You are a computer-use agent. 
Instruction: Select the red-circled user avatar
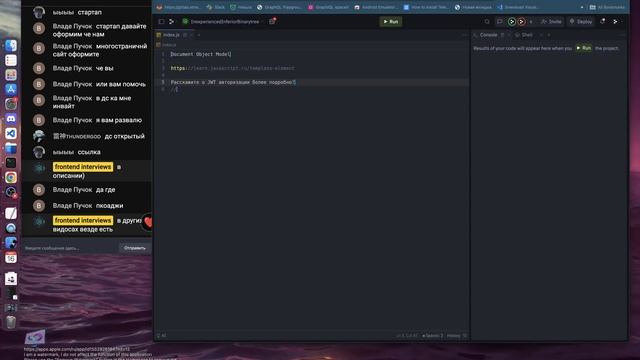[x=521, y=22]
